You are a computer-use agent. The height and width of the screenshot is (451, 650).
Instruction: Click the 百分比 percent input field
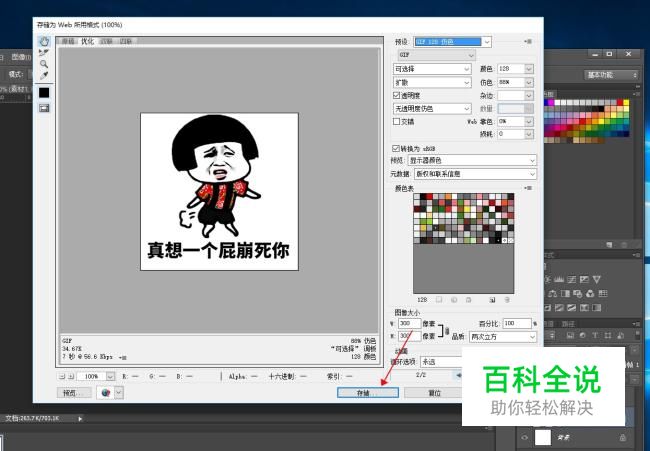point(517,323)
